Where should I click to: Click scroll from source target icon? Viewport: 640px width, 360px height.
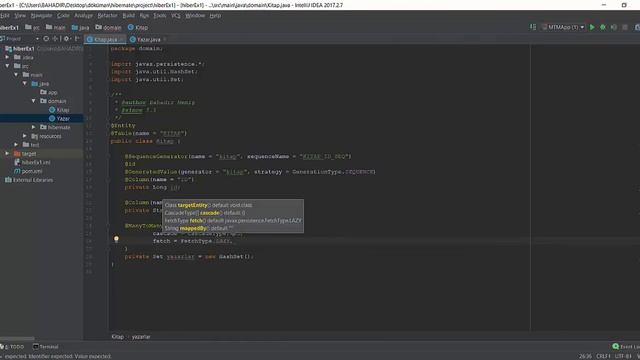(46, 39)
